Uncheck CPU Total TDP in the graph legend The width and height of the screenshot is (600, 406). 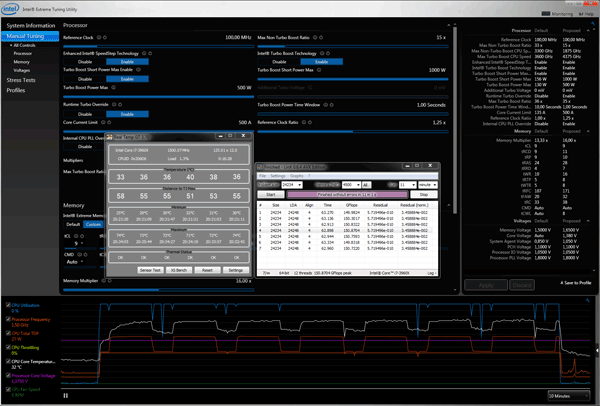tap(8, 333)
